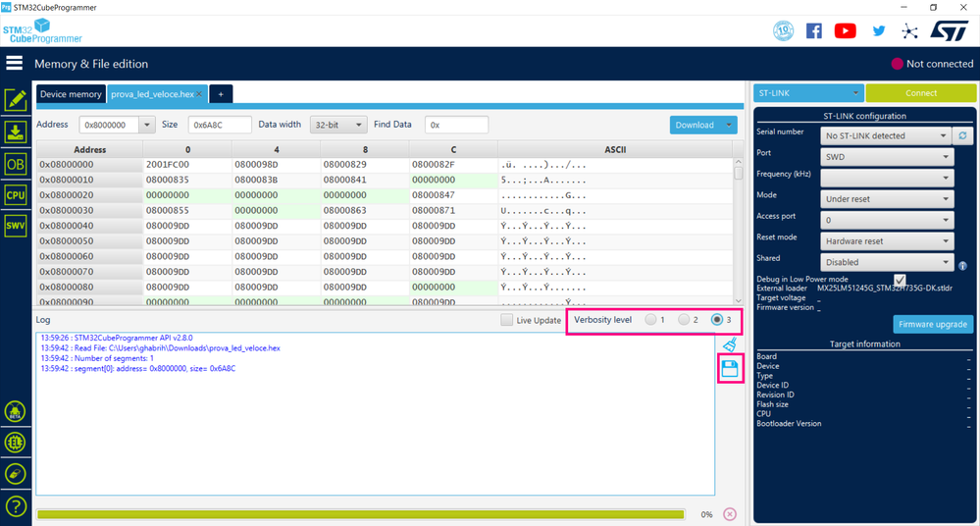Click the Download button

[x=695, y=125]
